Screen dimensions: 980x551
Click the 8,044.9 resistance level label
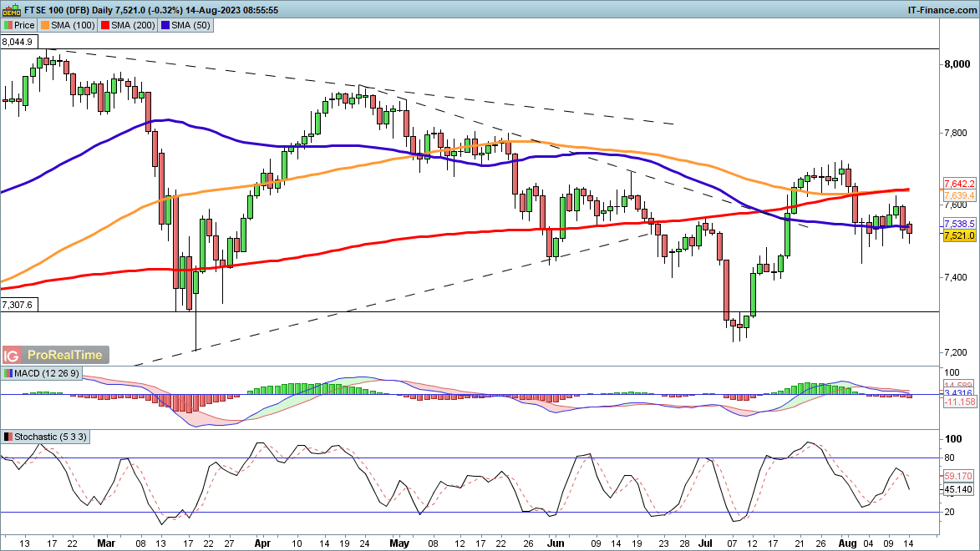(x=17, y=41)
